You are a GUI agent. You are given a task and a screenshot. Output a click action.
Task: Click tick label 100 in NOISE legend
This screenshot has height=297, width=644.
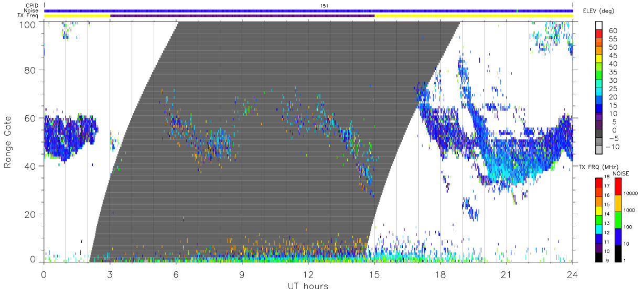[628, 227]
